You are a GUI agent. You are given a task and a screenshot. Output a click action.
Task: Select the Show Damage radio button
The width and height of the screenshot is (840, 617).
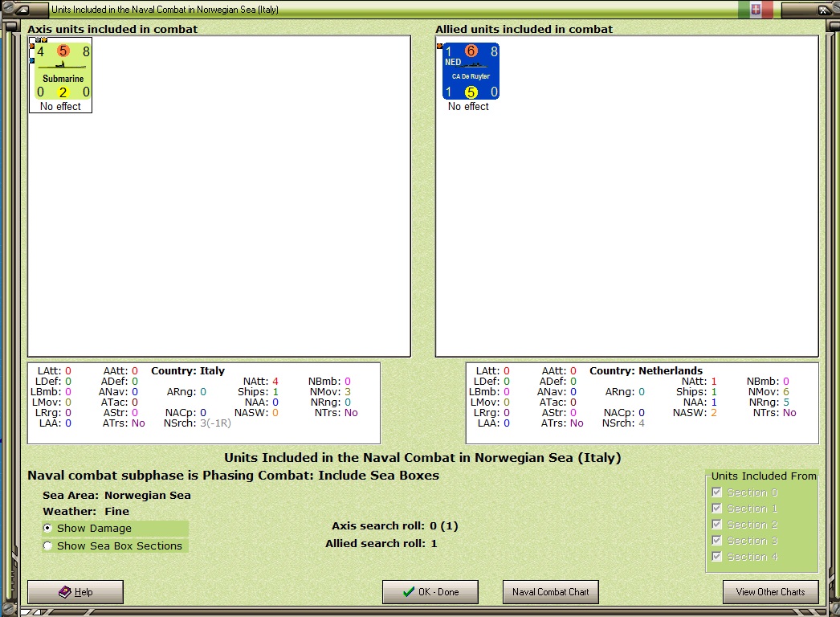tap(47, 528)
